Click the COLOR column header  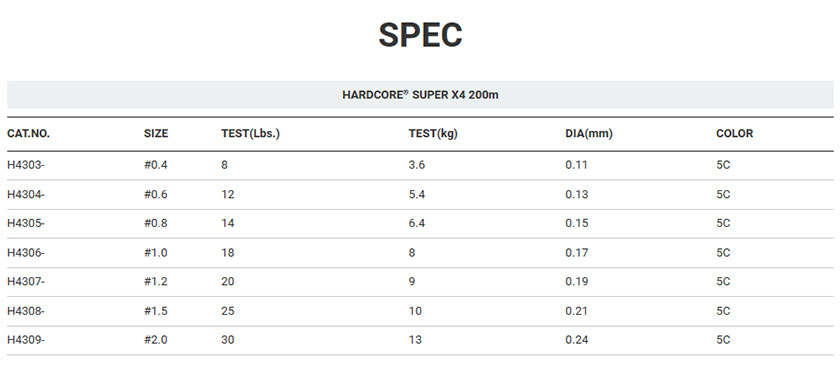(x=734, y=134)
